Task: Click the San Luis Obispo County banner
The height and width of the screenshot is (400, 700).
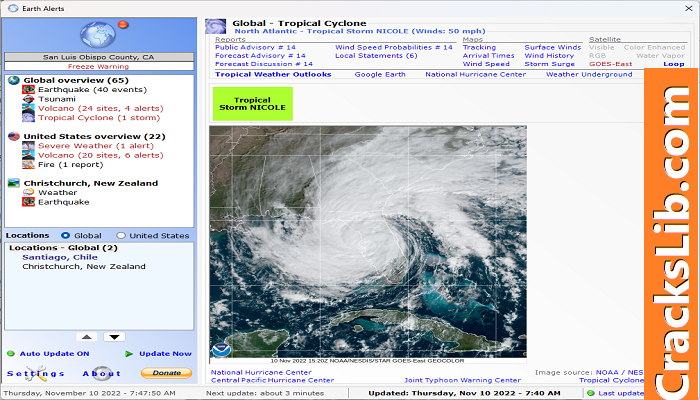Action: [99, 57]
